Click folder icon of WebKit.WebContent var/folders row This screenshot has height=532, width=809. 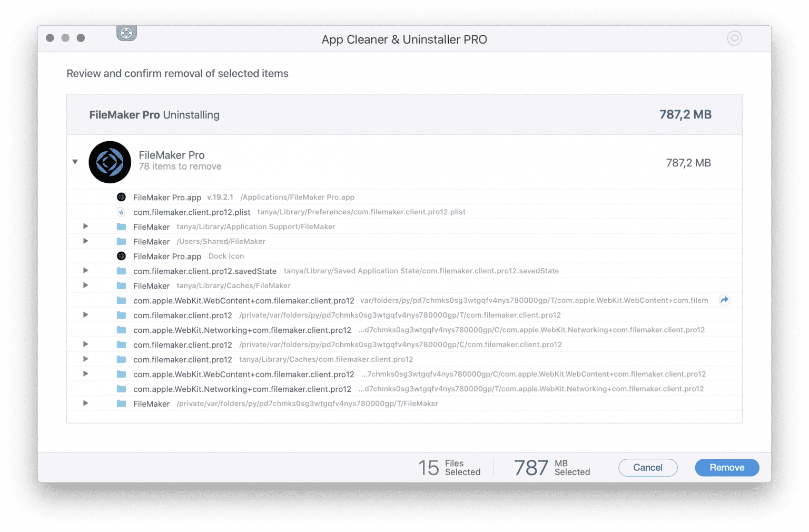click(x=121, y=300)
